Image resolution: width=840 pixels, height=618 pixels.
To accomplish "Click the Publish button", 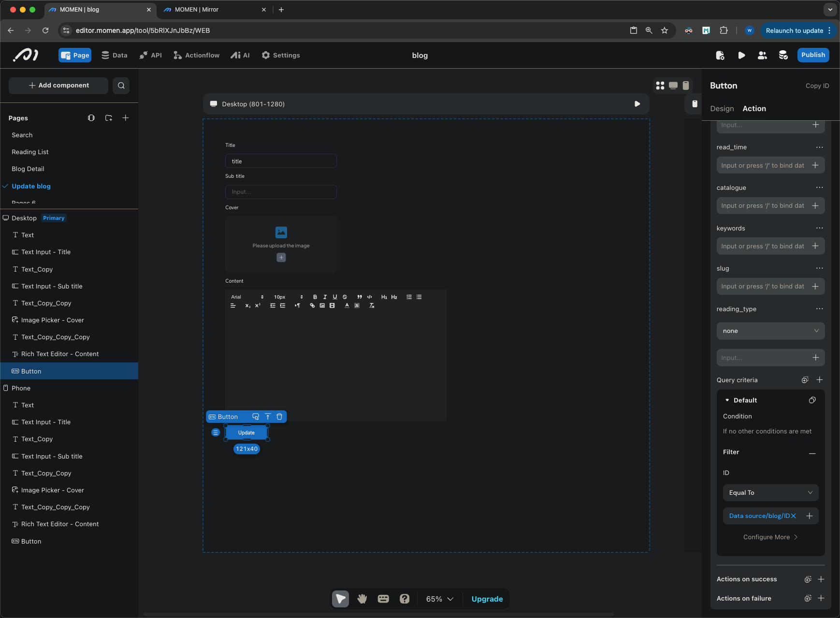I will pos(813,55).
